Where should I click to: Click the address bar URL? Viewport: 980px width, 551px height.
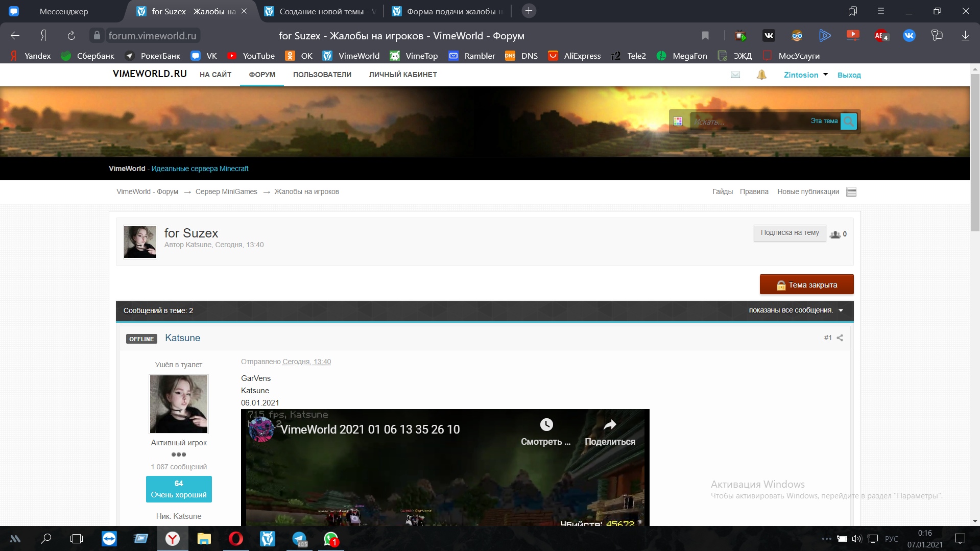[152, 36]
